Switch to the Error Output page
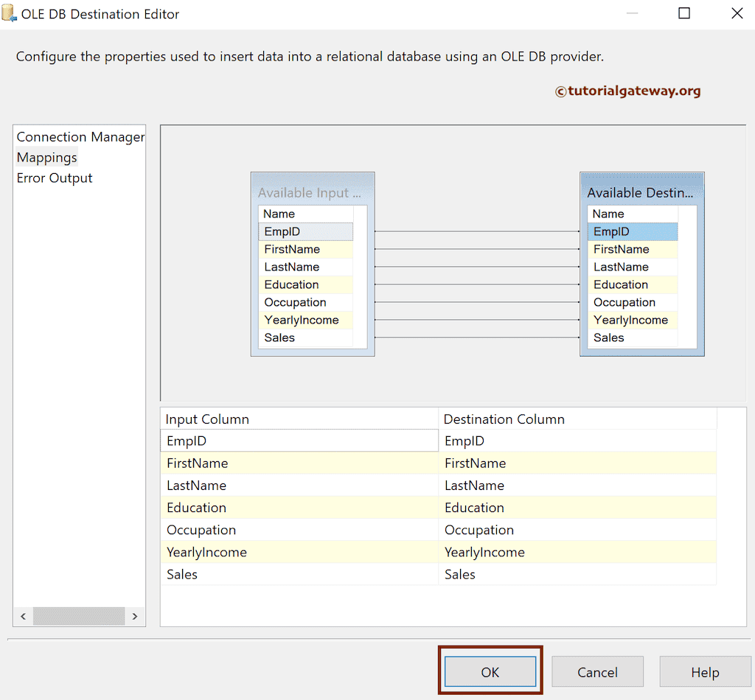Image resolution: width=755 pixels, height=700 pixels. click(54, 178)
